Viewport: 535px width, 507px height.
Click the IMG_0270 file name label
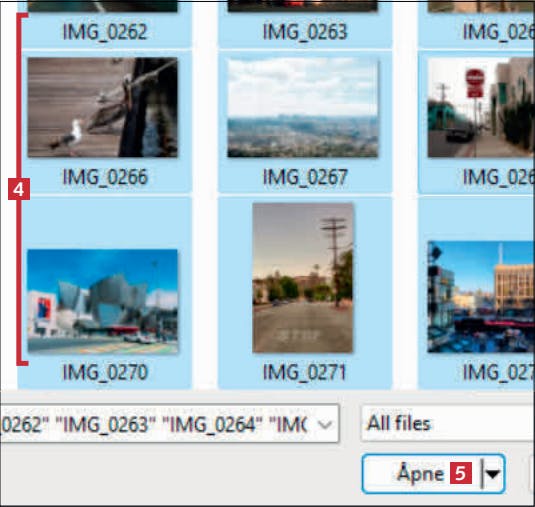105,372
